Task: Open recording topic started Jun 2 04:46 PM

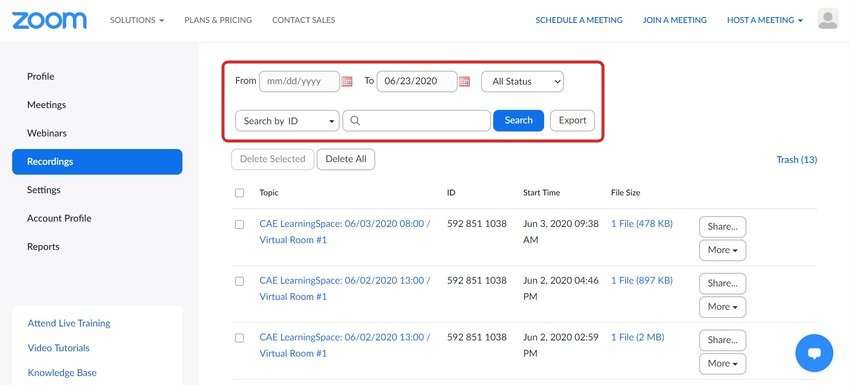Action: click(x=345, y=288)
